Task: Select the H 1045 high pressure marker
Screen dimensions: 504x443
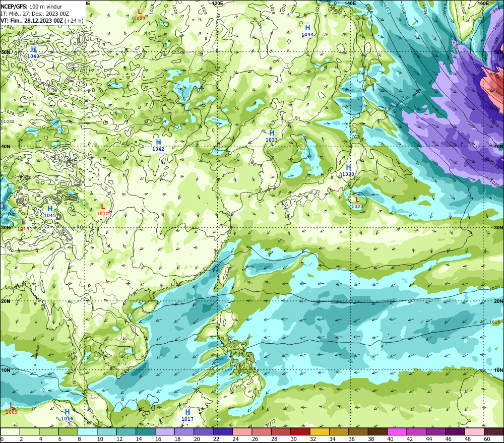Action: tap(50, 212)
